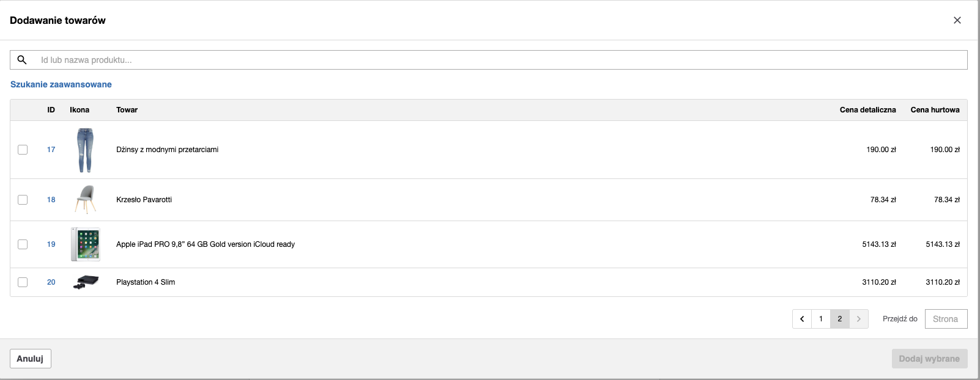The width and height of the screenshot is (980, 380).
Task: Check the Apple iPad PRO row checkbox
Action: (23, 244)
